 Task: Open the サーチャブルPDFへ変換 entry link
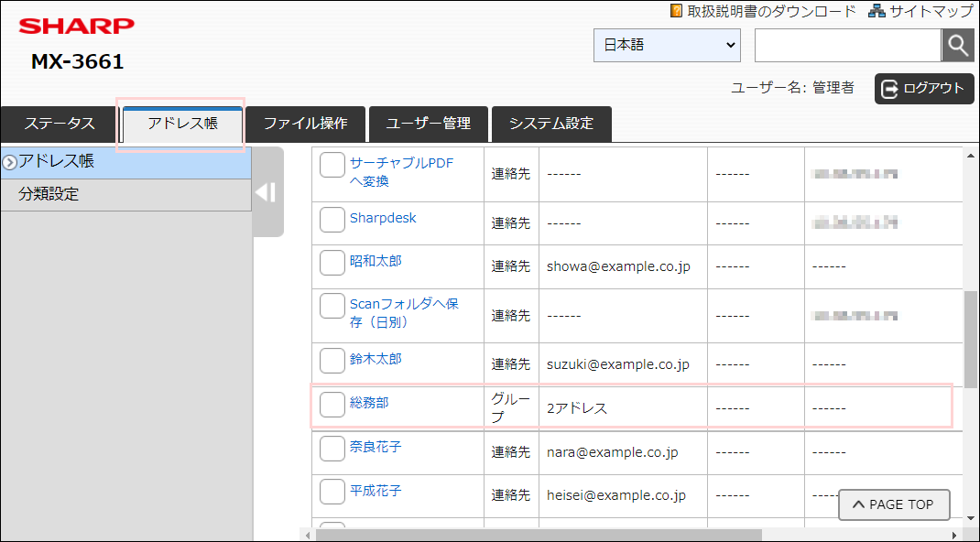[401, 173]
